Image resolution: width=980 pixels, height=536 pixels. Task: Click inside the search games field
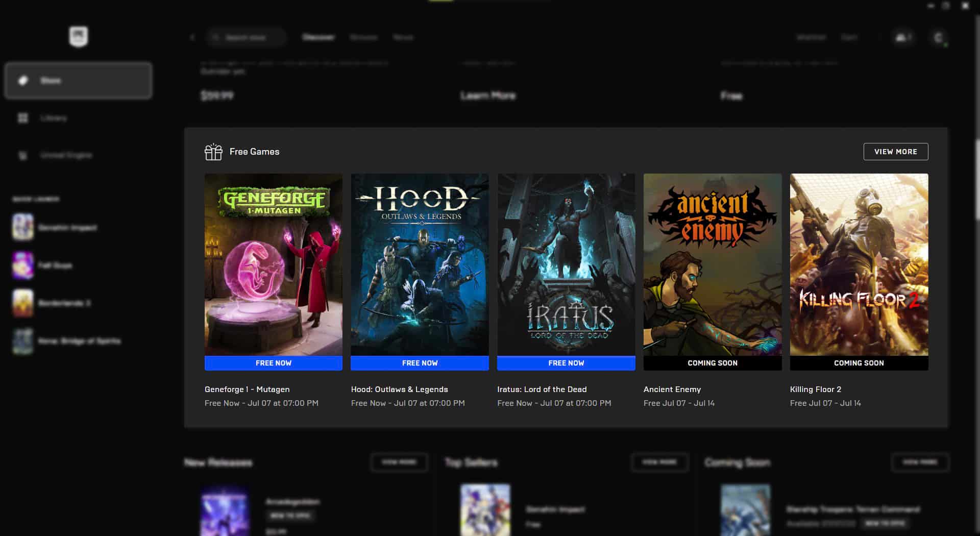pyautogui.click(x=247, y=37)
